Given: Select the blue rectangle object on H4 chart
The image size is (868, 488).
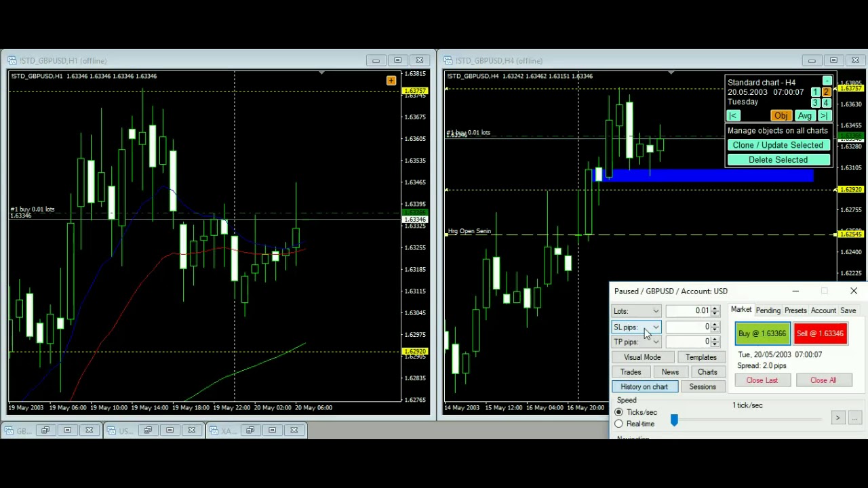Looking at the screenshot, I should [704, 176].
